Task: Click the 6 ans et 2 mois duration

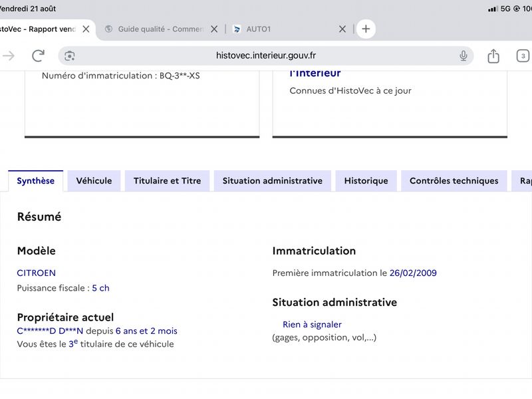Action: click(146, 331)
